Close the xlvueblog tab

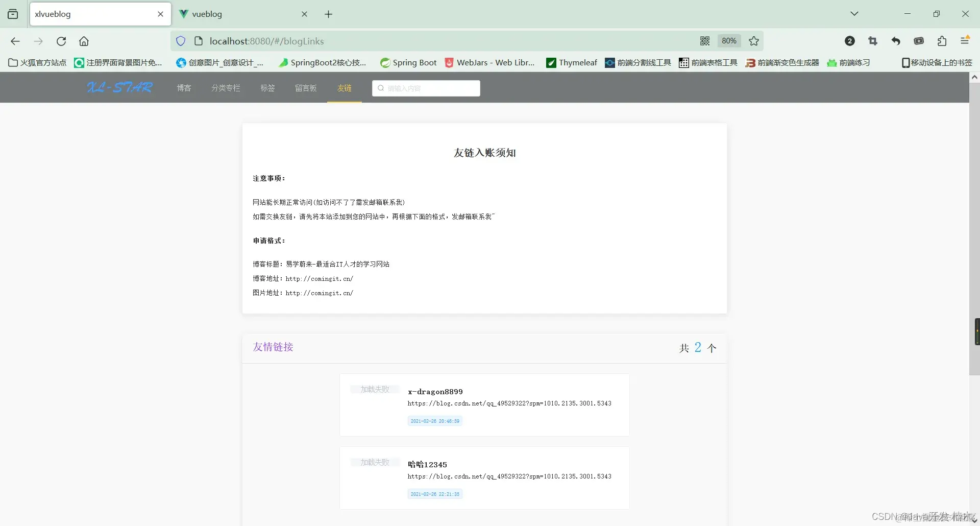(160, 14)
